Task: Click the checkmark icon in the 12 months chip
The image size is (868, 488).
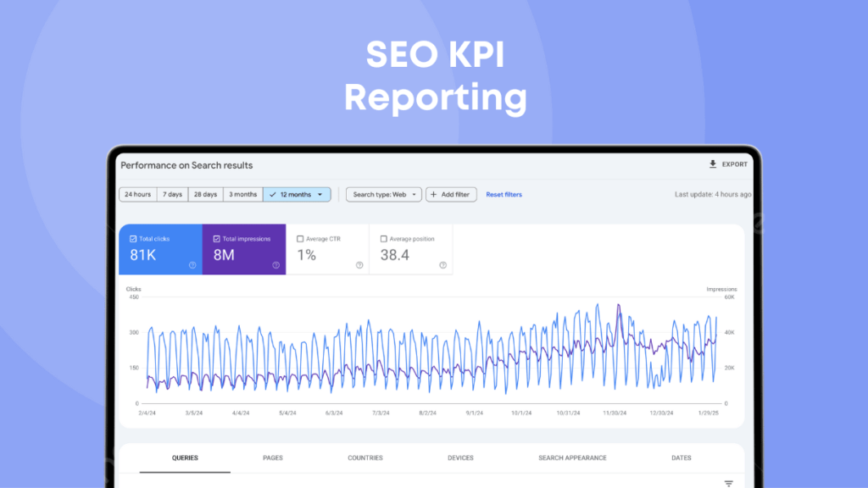Action: pos(274,194)
